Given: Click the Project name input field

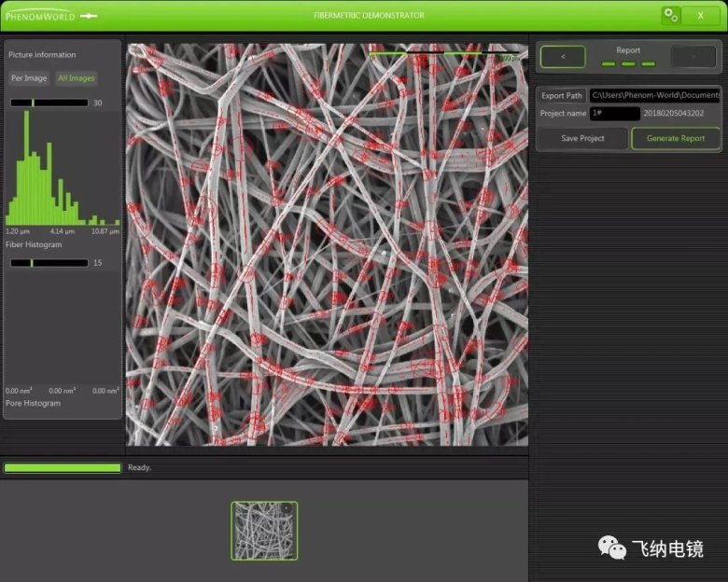Looking at the screenshot, I should point(615,114).
